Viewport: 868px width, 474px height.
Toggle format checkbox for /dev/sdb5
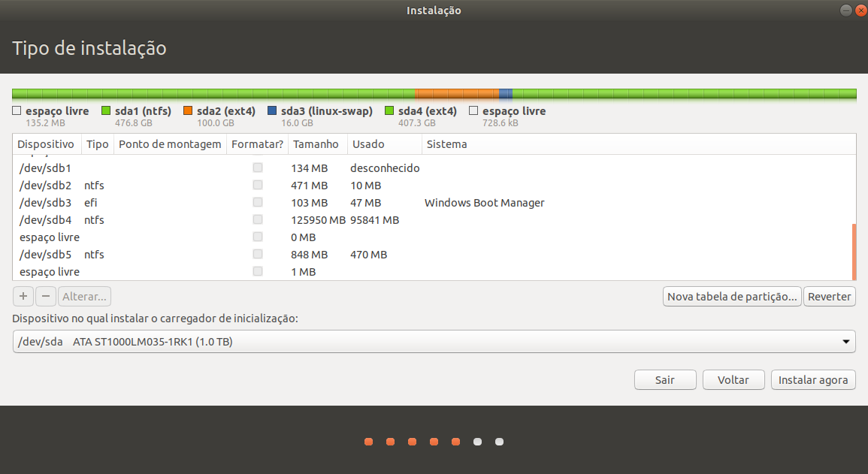pos(258,255)
